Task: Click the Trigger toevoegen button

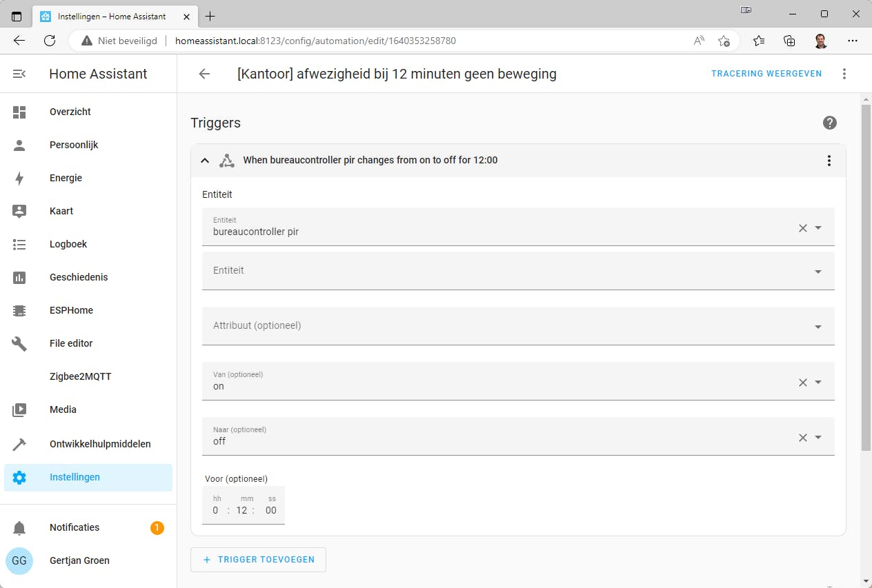Action: tap(258, 560)
